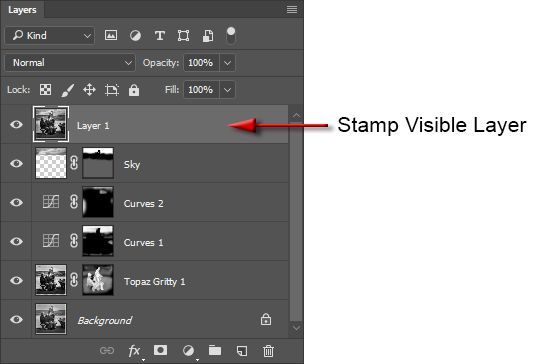Screen dimensions: 540x364
Task: Filter for shape layers
Action: tap(183, 35)
